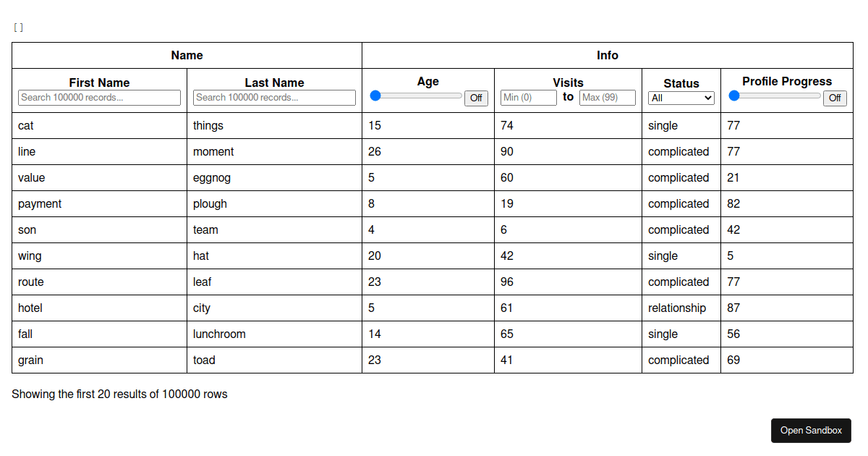
Task: Click the Visits Max input field
Action: pos(607,98)
